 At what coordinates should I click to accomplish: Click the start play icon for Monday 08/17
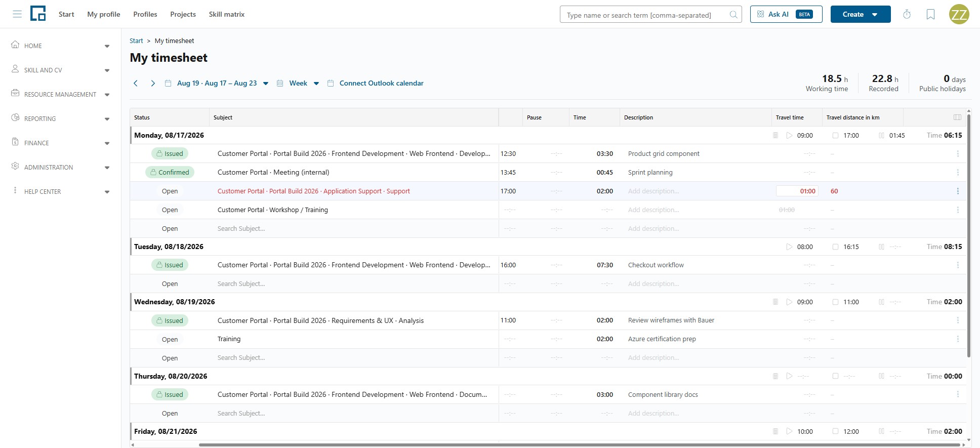point(789,135)
